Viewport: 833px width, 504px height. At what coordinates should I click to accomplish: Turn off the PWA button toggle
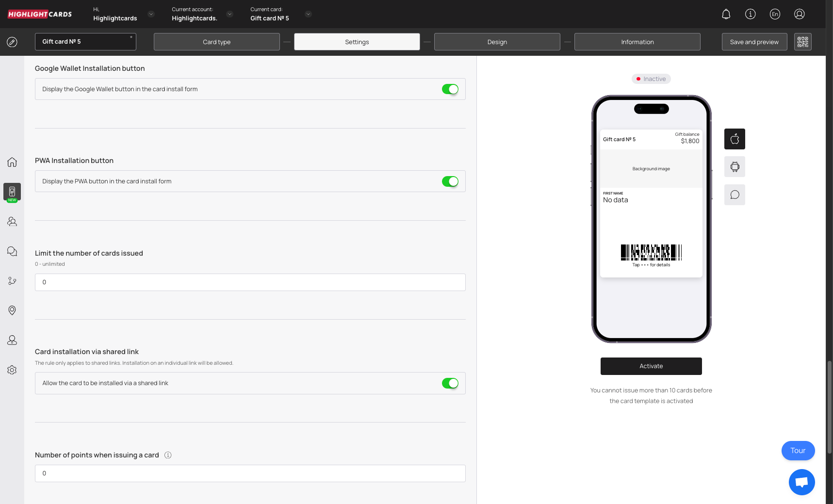pyautogui.click(x=450, y=181)
